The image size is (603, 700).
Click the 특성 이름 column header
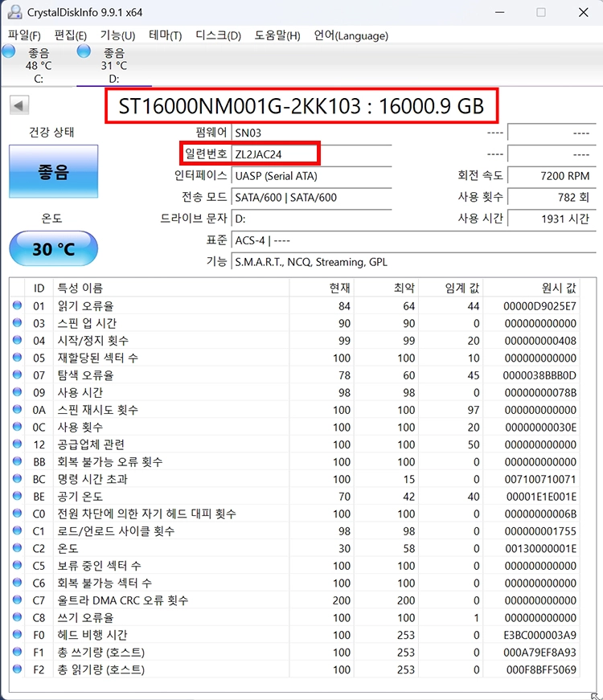point(171,288)
